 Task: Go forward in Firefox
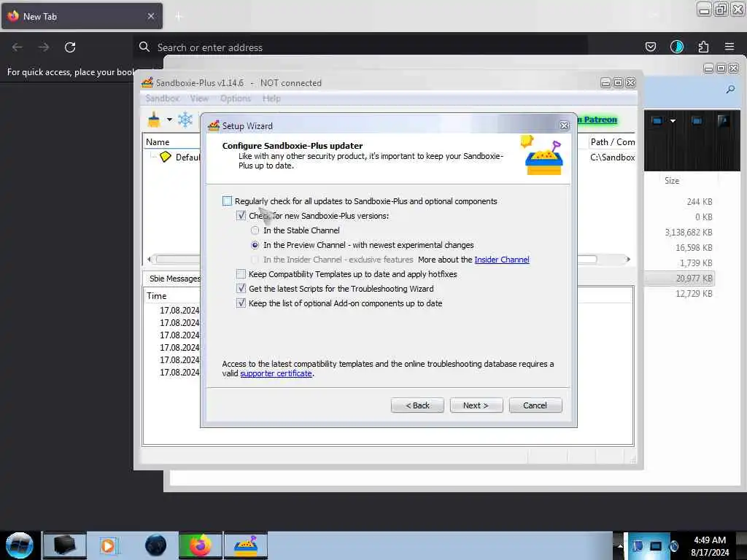44,47
